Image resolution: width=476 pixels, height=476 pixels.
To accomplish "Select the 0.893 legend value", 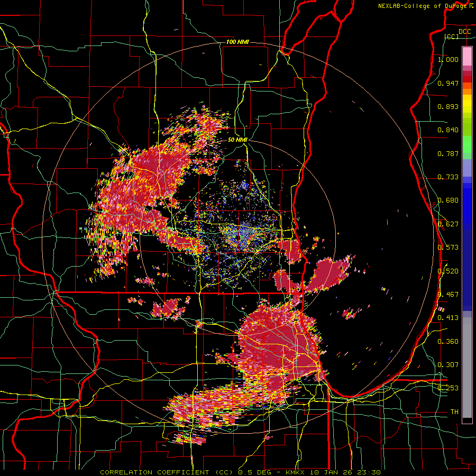I will 448,106.
